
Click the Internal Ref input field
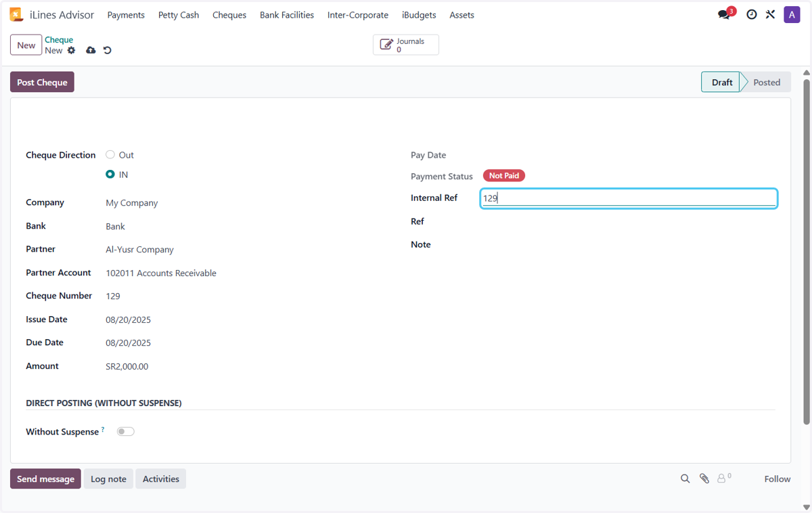629,198
